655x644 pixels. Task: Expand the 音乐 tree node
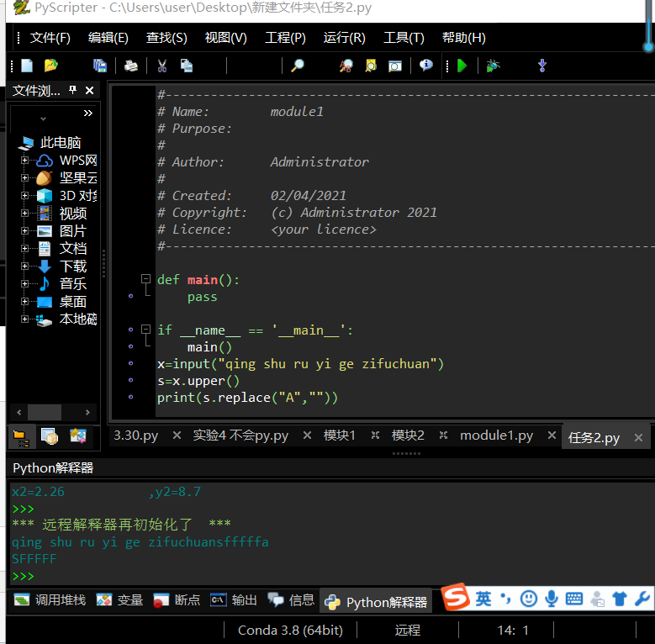[24, 283]
